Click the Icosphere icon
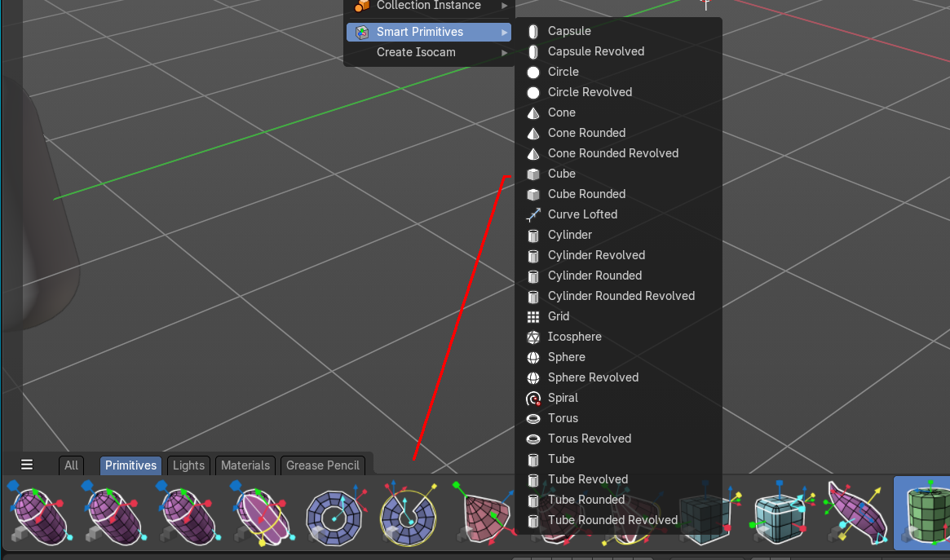This screenshot has height=560, width=950. coord(533,337)
